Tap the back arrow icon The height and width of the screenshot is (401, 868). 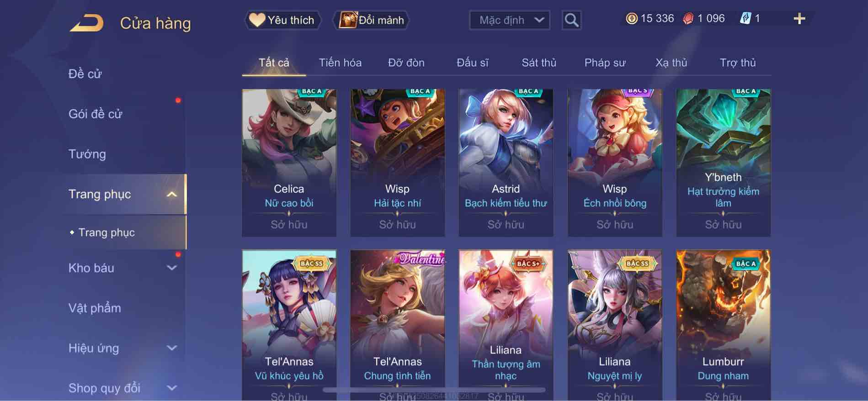click(86, 23)
